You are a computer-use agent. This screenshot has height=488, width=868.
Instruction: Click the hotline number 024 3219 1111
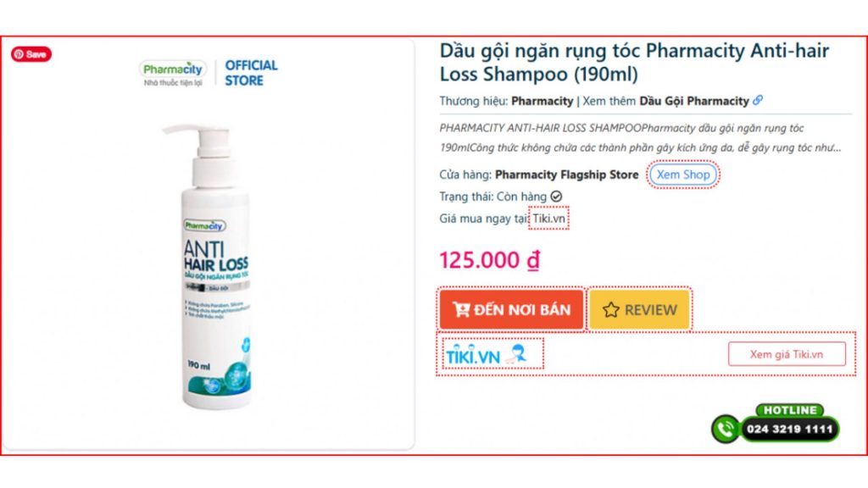pyautogui.click(x=789, y=430)
